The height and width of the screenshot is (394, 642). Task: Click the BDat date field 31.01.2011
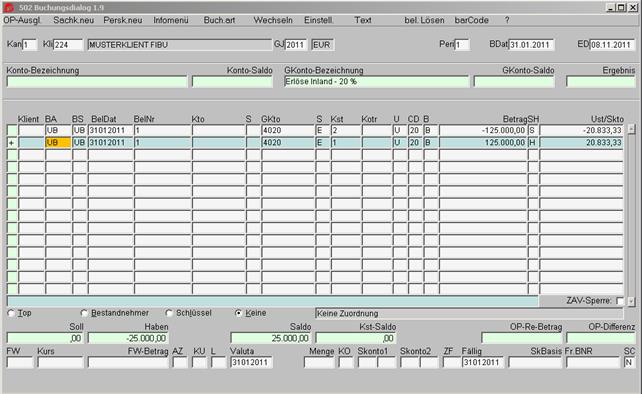click(531, 45)
